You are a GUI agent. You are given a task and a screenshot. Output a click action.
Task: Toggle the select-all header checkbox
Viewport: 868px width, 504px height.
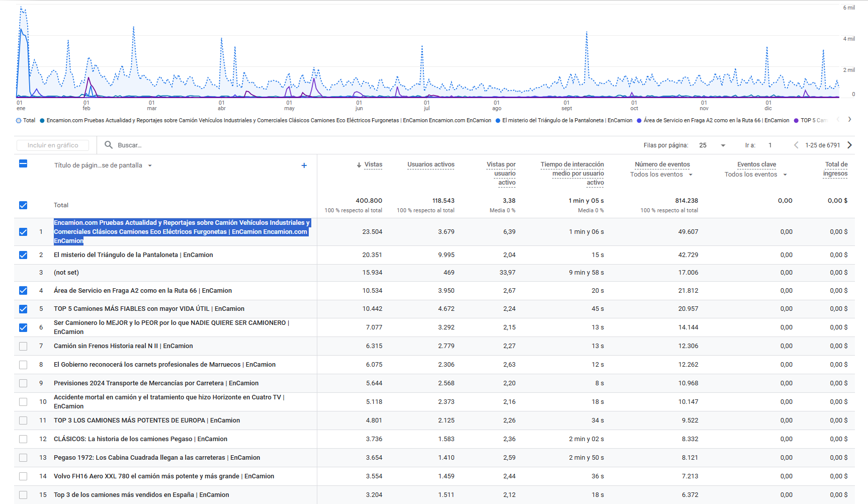(23, 163)
